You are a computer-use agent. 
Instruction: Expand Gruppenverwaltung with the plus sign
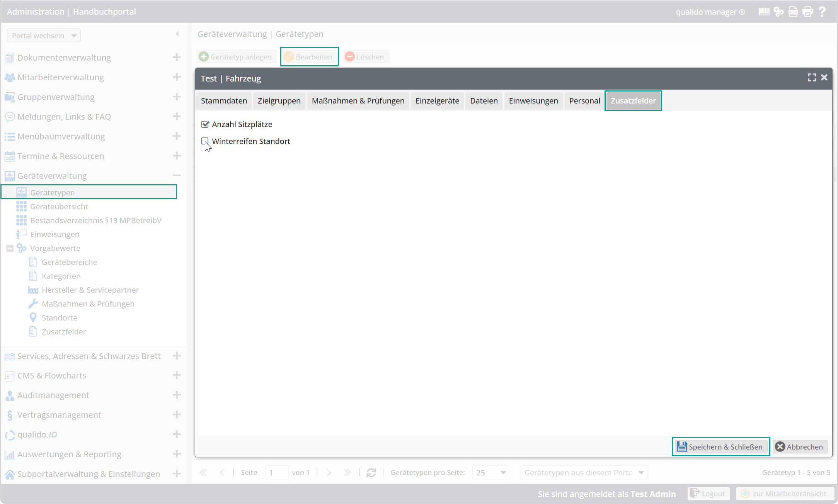(x=177, y=97)
